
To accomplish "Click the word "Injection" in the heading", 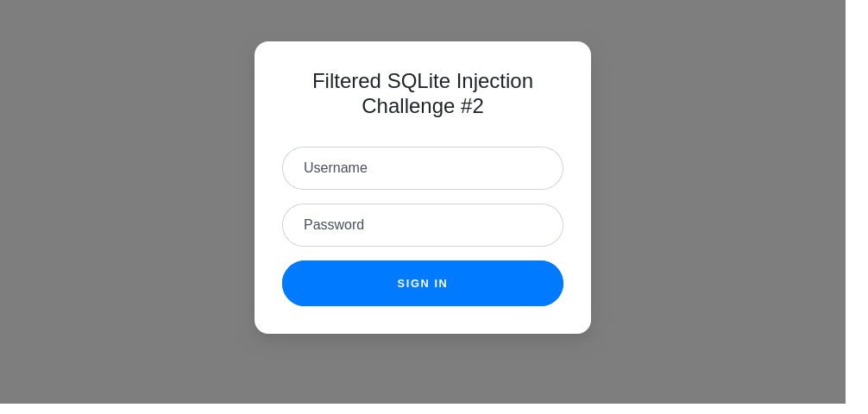I will pyautogui.click(x=494, y=81).
